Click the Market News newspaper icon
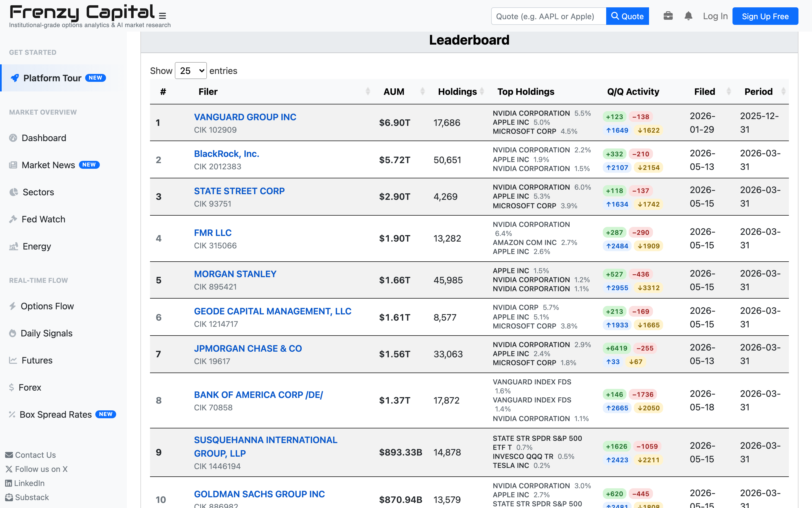 pos(13,165)
